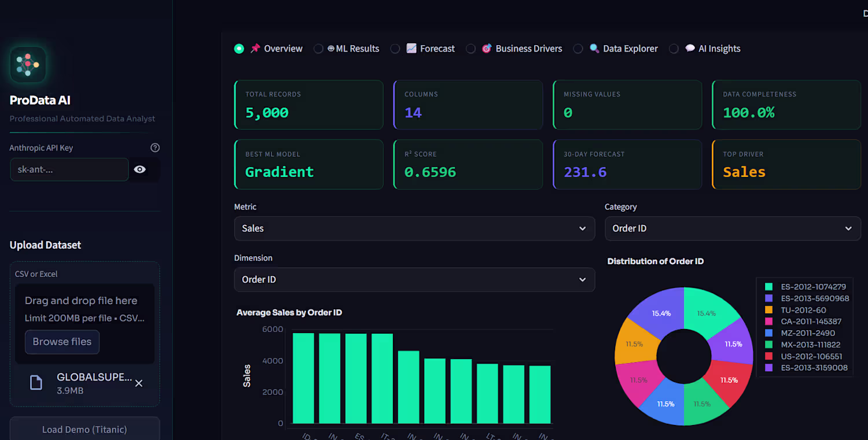This screenshot has height=440, width=868.
Task: Remove the uploaded GLOBALSUPE file with X
Action: (139, 383)
